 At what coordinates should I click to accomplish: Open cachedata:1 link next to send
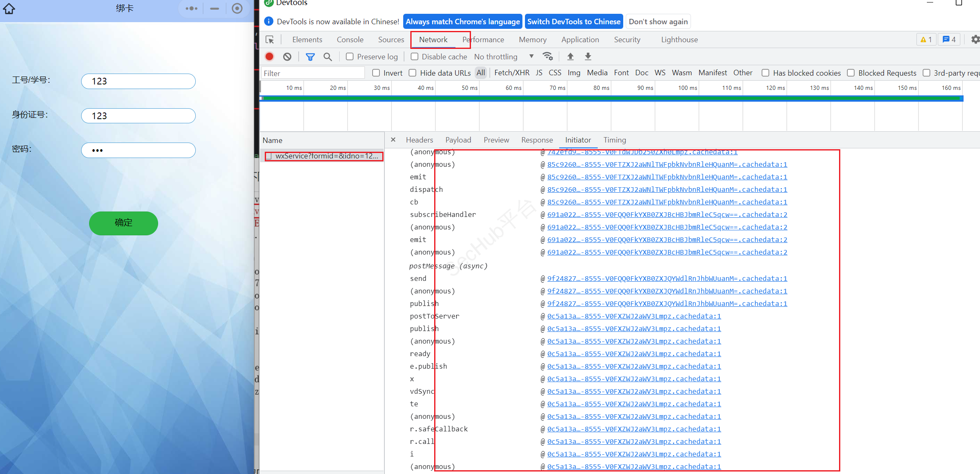[x=667, y=278]
